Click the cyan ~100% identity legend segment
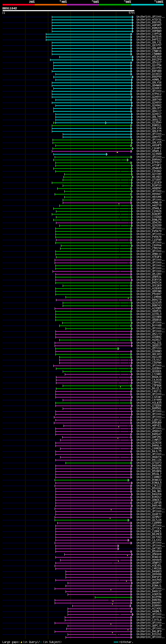The height and width of the screenshot is (644, 166). 147,5
